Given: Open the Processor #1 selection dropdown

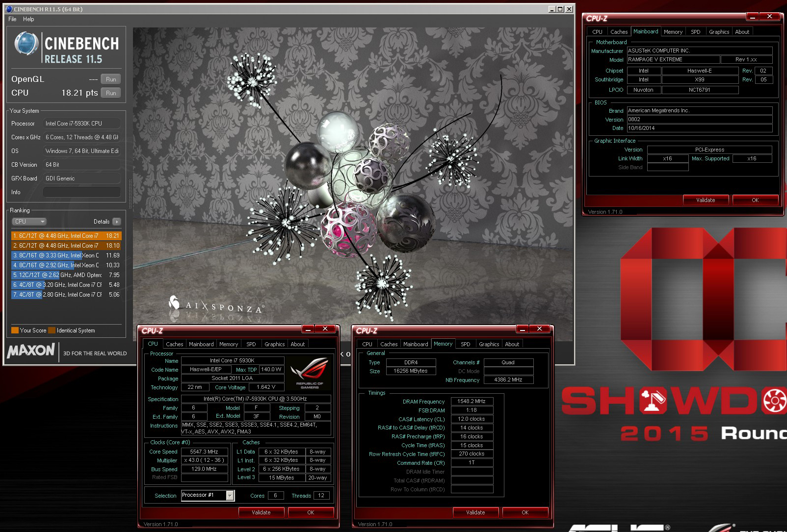Looking at the screenshot, I should pyautogui.click(x=230, y=496).
